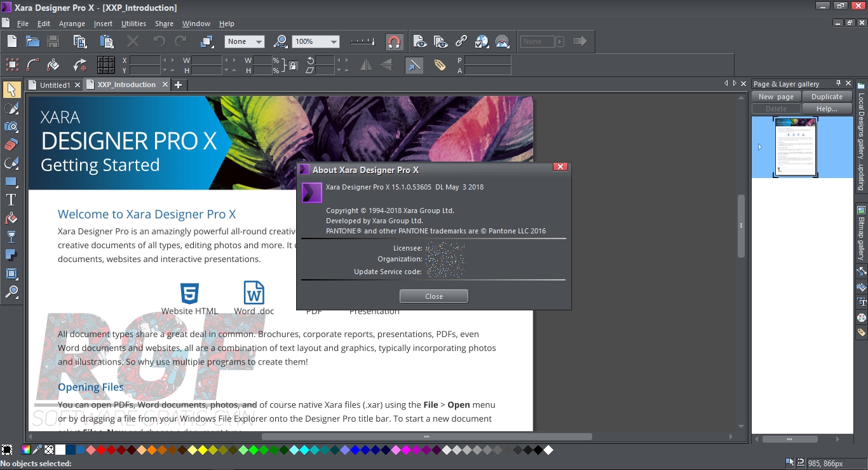Viewport: 868px width, 470px height.
Task: Open the Local Designs gallery side tab
Action: click(x=861, y=137)
